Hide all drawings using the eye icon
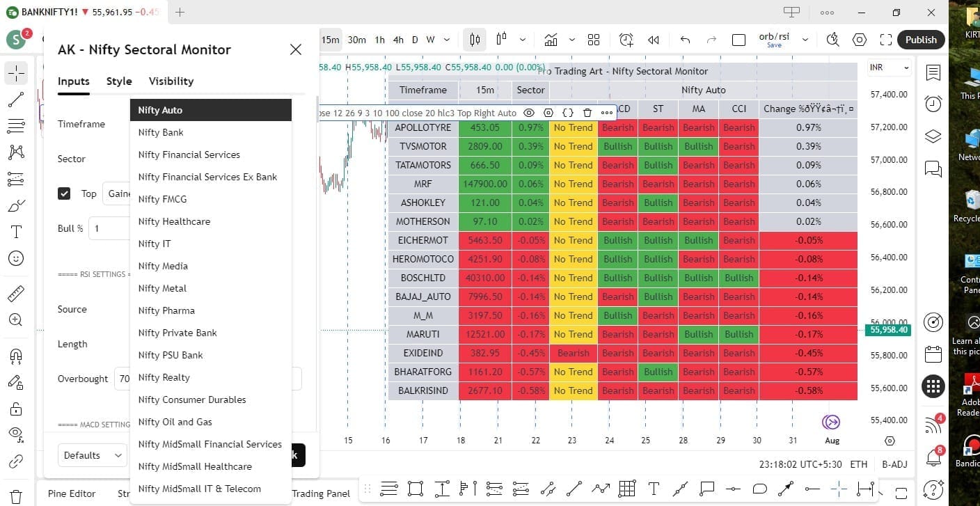The image size is (980, 506). (x=16, y=435)
